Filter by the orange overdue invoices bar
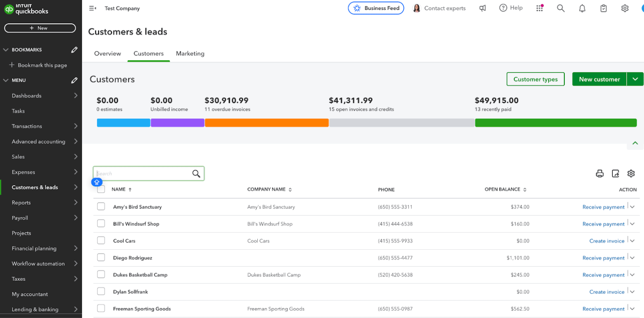Image resolution: width=644 pixels, height=318 pixels. click(x=266, y=123)
